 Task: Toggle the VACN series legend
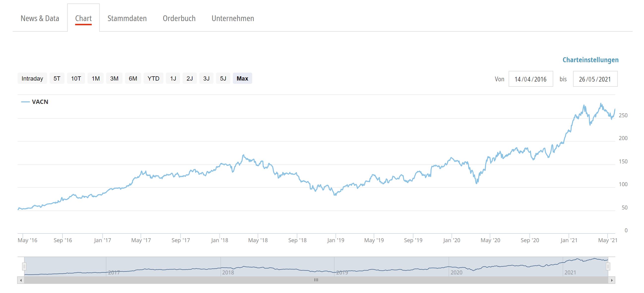pos(40,102)
